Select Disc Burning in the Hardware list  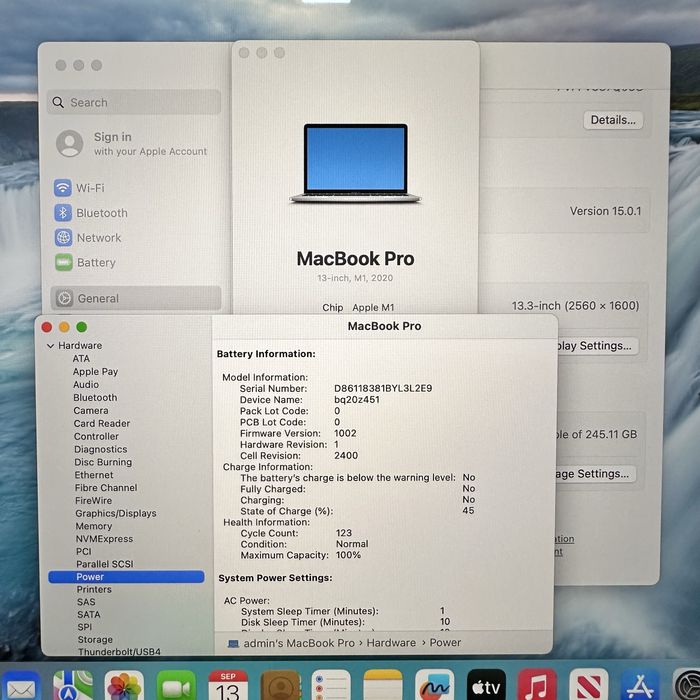[x=103, y=462]
